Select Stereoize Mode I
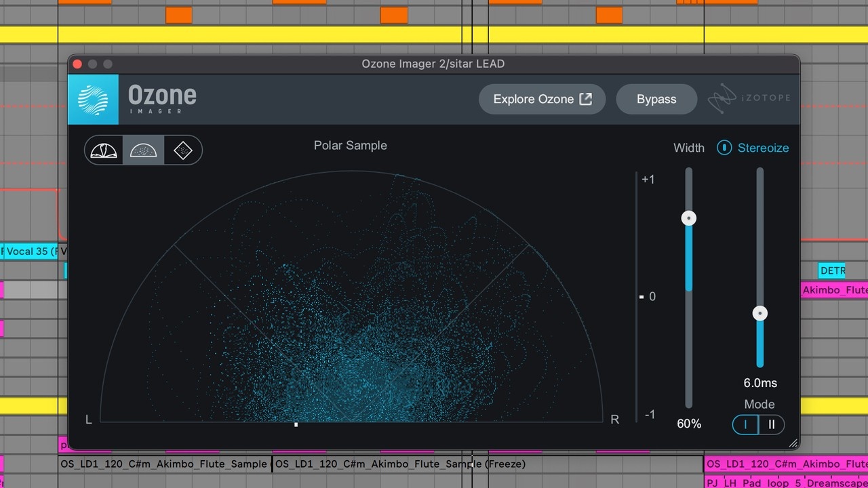The width and height of the screenshot is (868, 488). [x=745, y=424]
